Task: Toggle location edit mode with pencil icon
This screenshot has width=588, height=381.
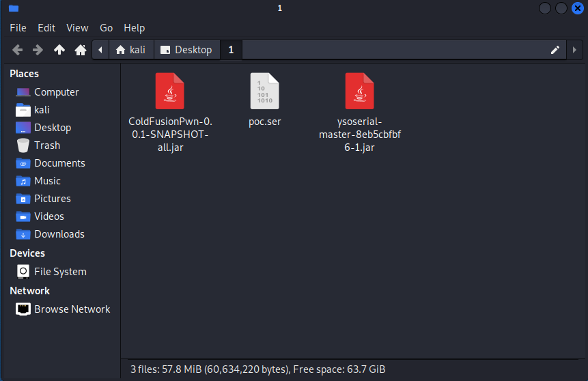Action: [x=555, y=50]
